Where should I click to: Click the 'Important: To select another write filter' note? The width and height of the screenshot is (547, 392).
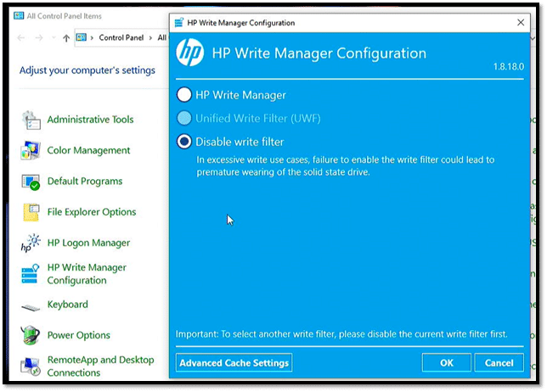341,334
